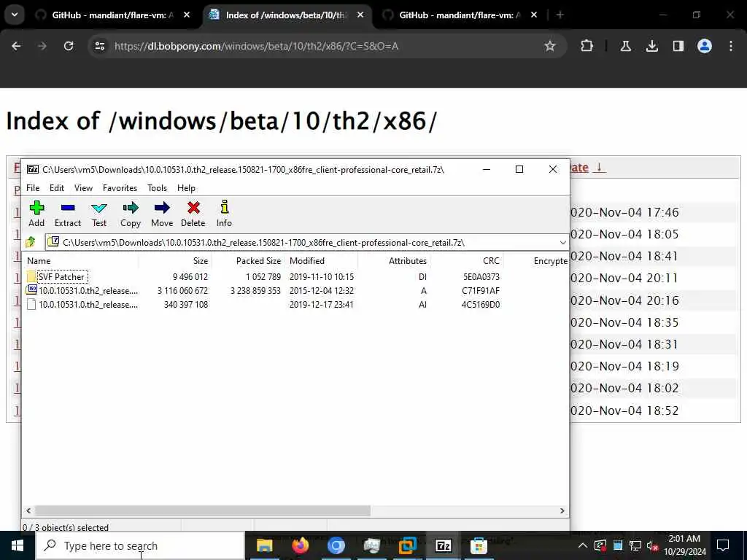
Task: Switch to last GitHub flare-vm tab
Action: coord(459,15)
